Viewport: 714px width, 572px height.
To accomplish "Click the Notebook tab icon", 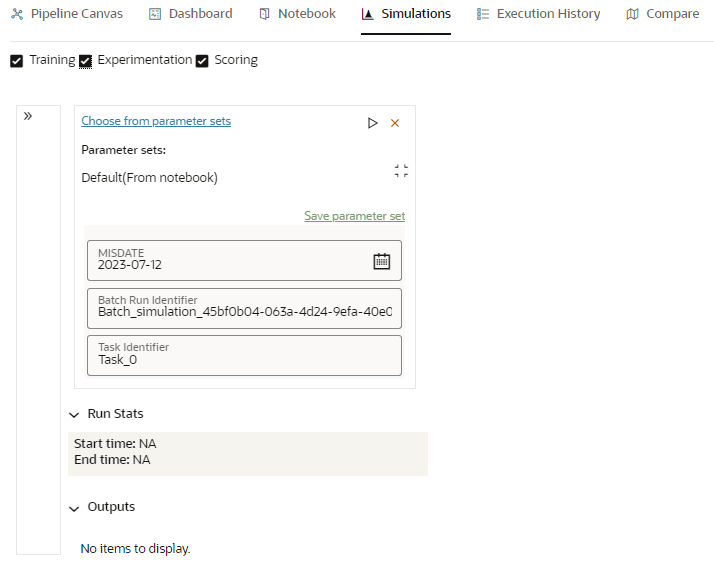I will coord(264,14).
